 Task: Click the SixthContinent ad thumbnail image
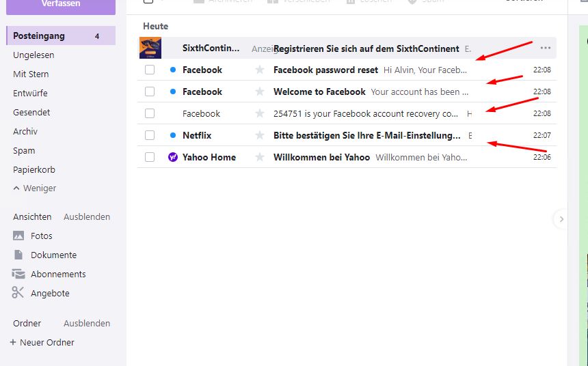click(x=150, y=48)
